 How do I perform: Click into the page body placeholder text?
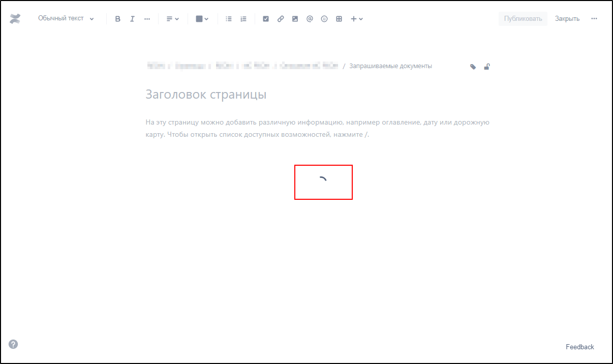318,129
